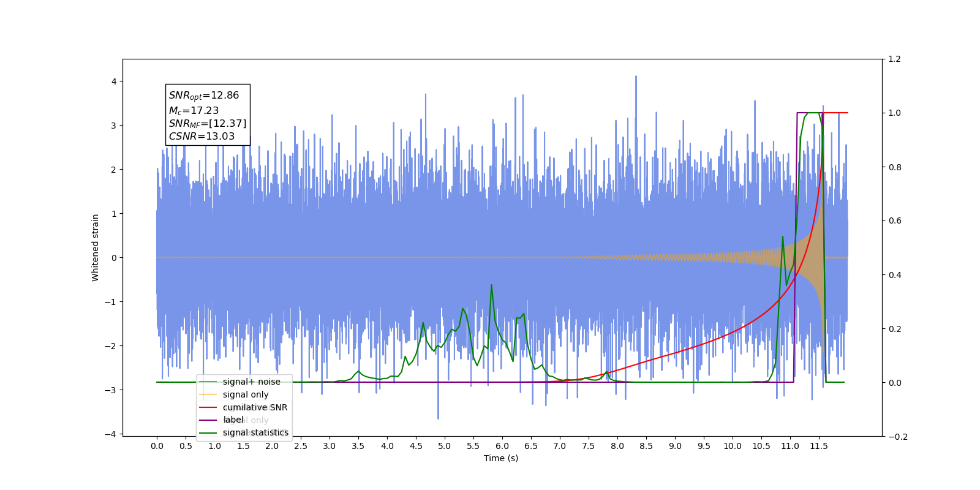Click the 'Time (s)' x-axis label
Viewport: 980px width, 490px height.
click(501, 458)
